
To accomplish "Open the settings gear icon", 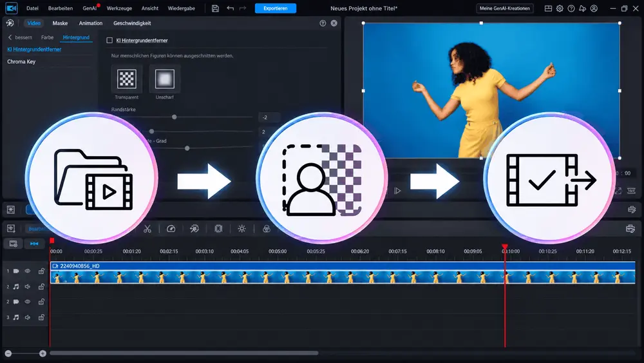I will click(560, 8).
